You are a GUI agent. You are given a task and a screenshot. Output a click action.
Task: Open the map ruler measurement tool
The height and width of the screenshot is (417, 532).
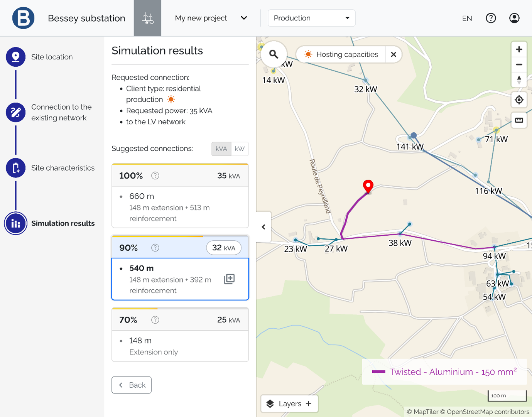coord(519,120)
